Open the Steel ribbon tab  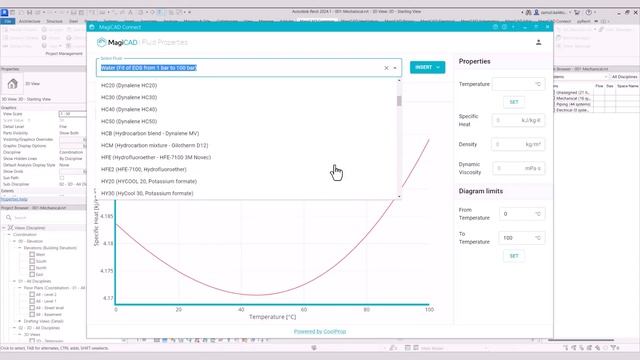73,21
